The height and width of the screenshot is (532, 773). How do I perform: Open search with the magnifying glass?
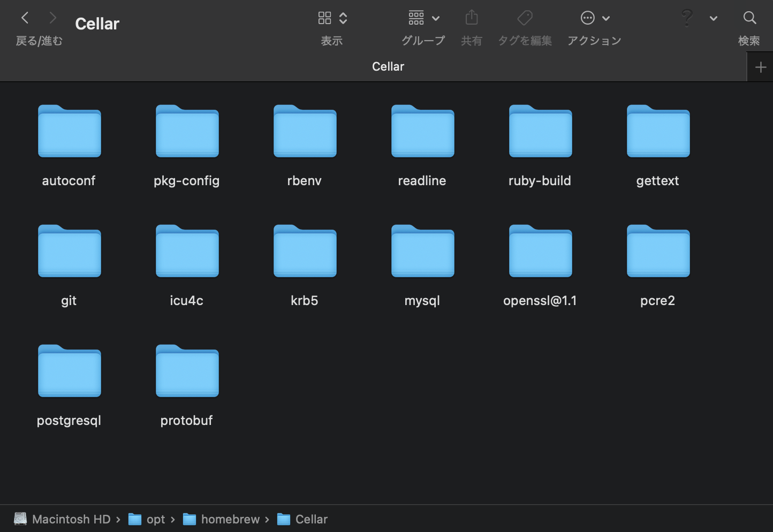click(x=749, y=18)
